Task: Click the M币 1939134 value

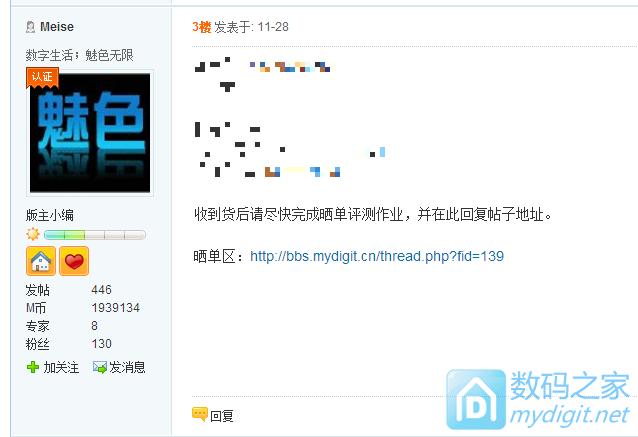Action: tap(116, 308)
